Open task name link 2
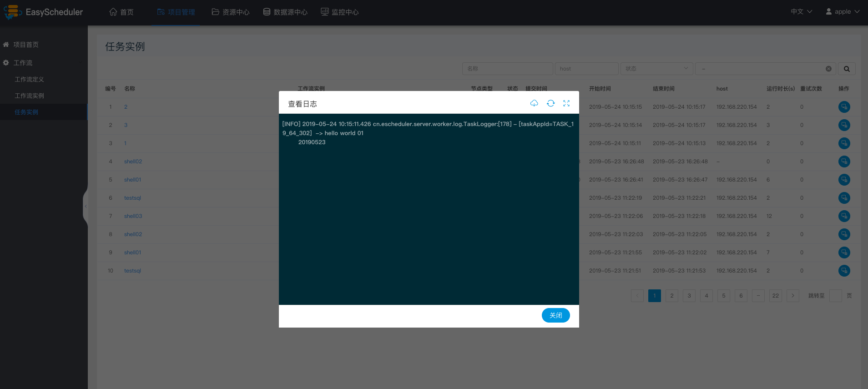This screenshot has height=389, width=868. pos(126,107)
